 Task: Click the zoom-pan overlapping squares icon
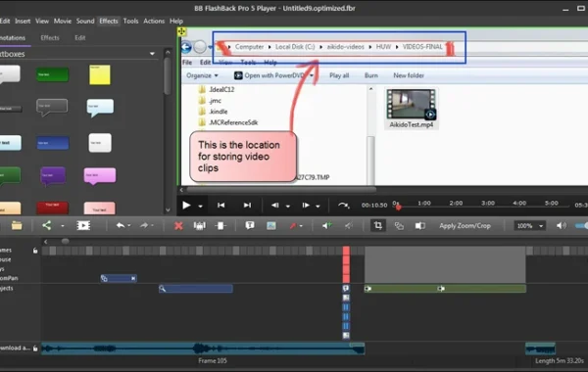click(399, 225)
